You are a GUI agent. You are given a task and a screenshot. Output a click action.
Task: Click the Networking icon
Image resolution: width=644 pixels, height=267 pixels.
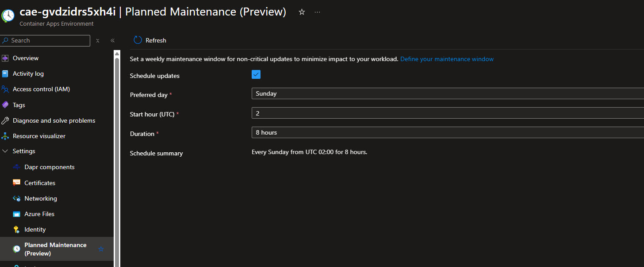tap(17, 198)
